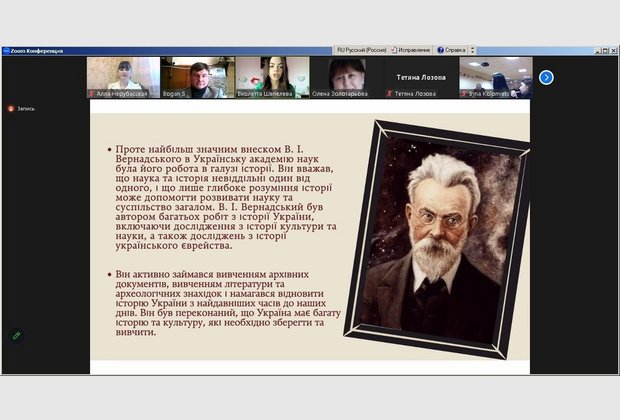Viewport: 620px width, 420px height.
Task: Click the Запись recording label
Action: 26,108
